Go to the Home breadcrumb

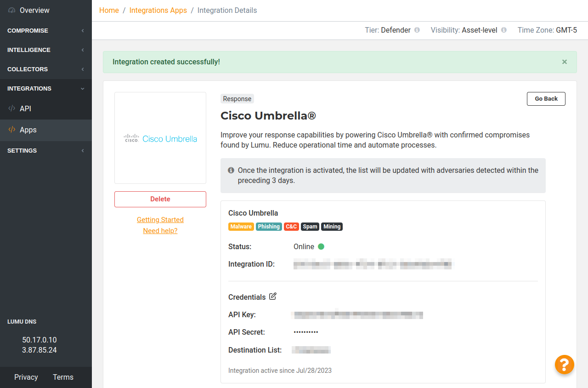pyautogui.click(x=109, y=10)
